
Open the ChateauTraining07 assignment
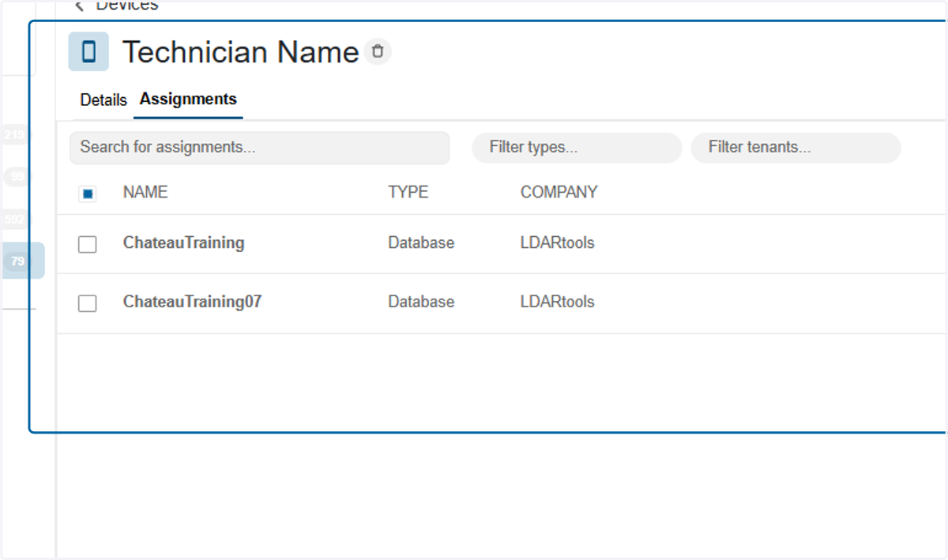[x=193, y=302]
